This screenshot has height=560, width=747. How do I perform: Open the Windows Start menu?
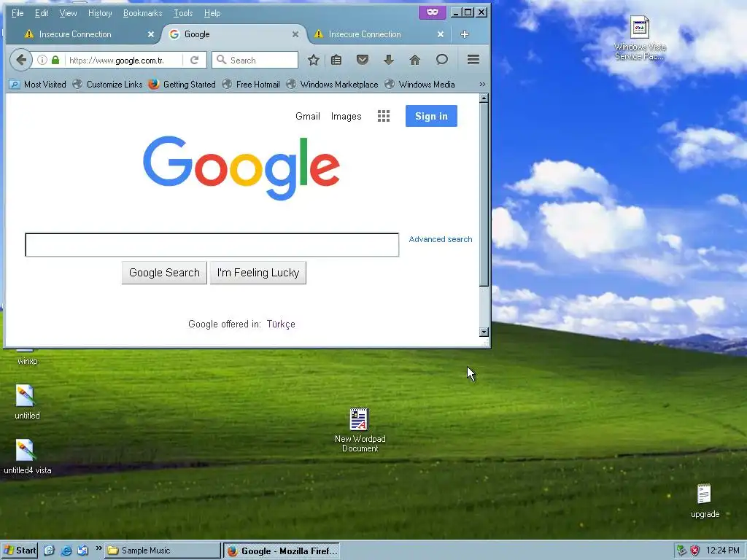20,551
